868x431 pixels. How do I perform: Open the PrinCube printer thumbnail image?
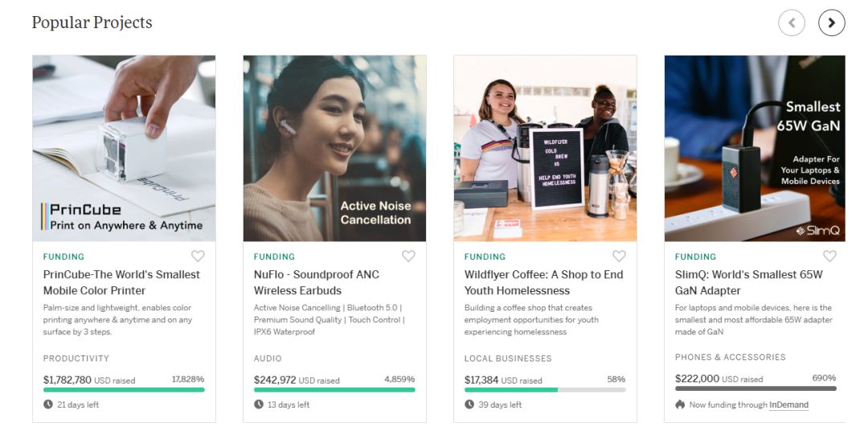pos(124,148)
